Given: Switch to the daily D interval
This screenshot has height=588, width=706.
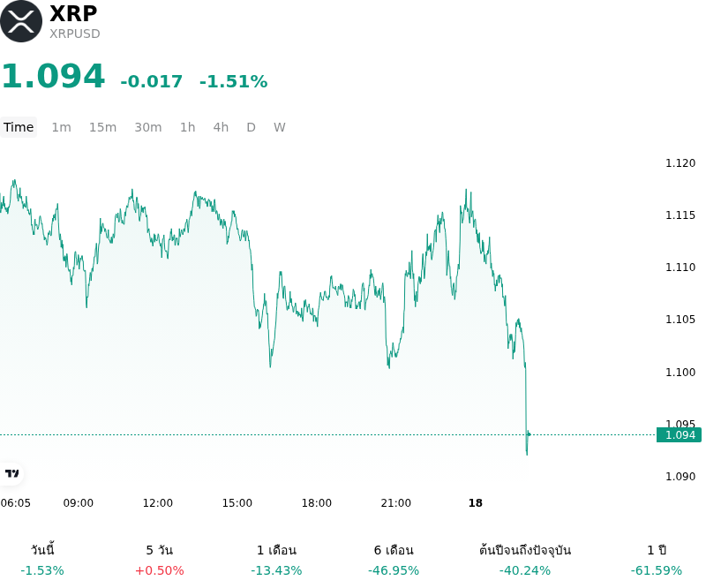Looking at the screenshot, I should tap(252, 127).
